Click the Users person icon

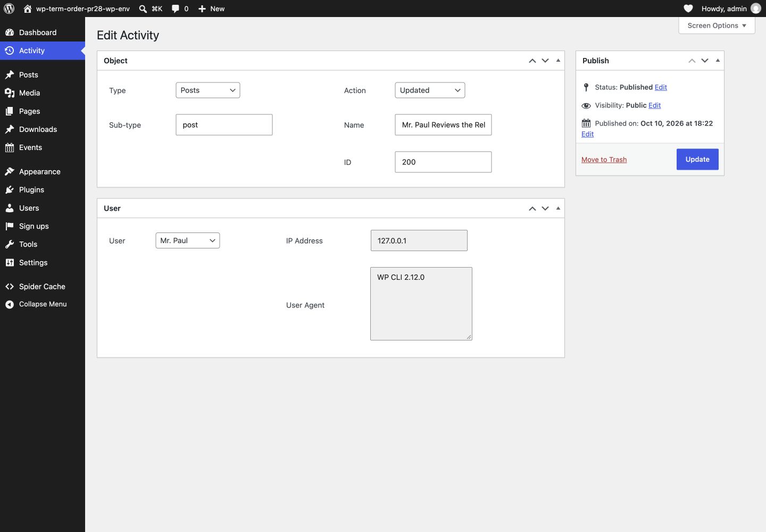pyautogui.click(x=10, y=208)
